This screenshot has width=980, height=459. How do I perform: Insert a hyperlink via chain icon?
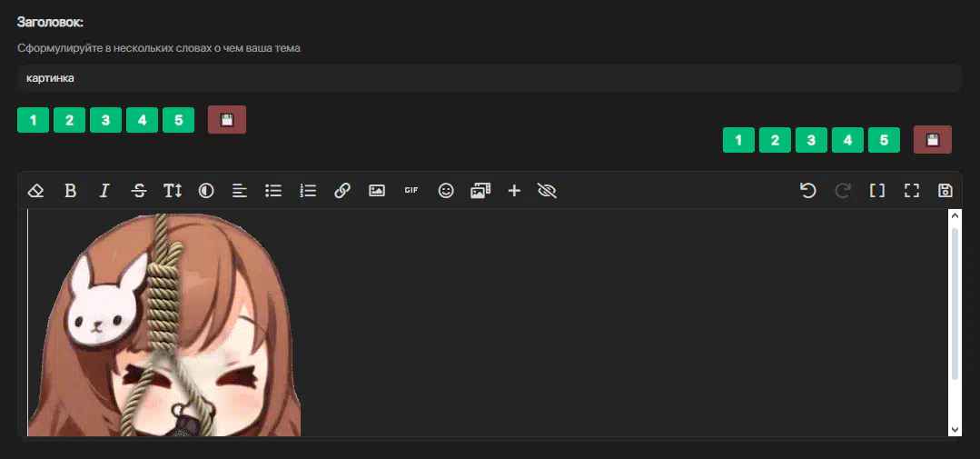342,191
